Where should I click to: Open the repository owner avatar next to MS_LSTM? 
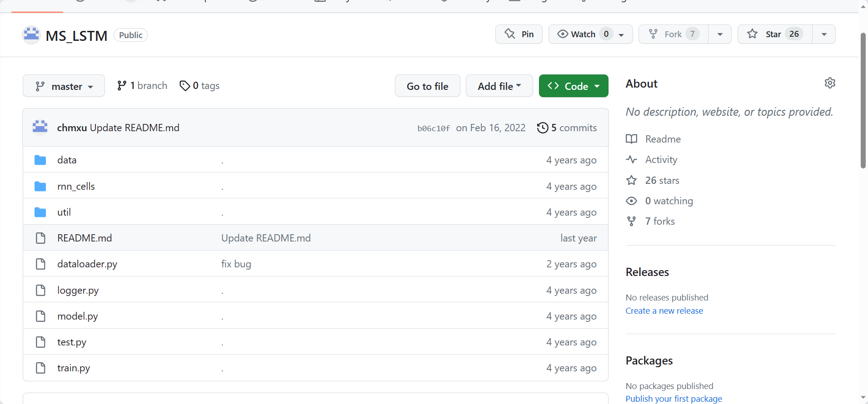[31, 35]
